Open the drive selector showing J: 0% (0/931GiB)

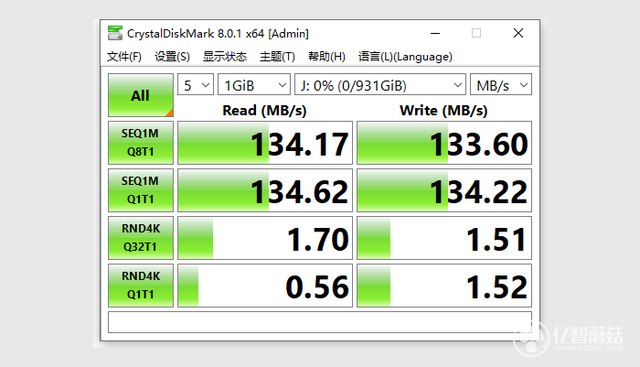coord(380,85)
